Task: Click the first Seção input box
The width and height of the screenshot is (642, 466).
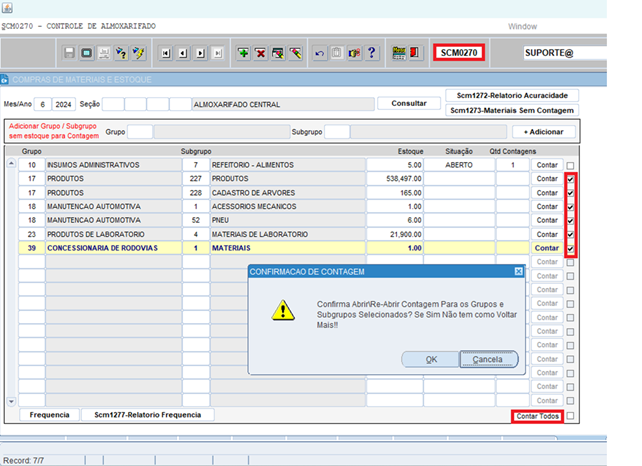Action: pos(113,104)
